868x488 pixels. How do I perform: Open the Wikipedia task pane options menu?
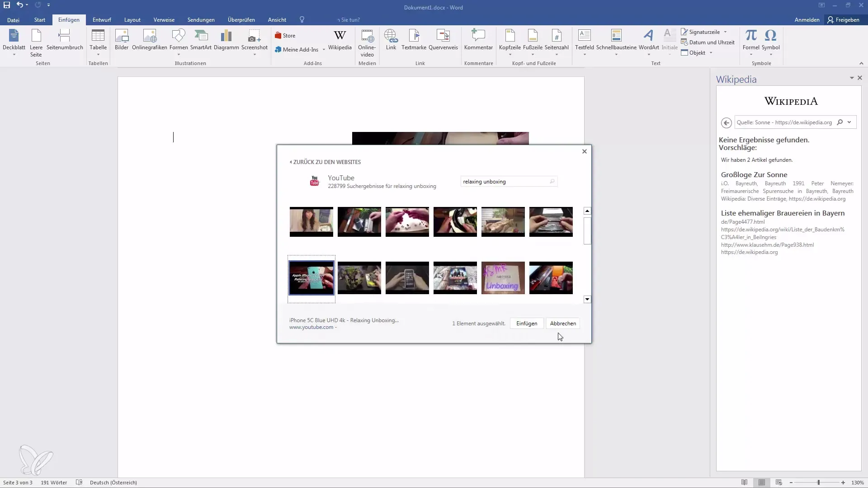[x=852, y=78]
